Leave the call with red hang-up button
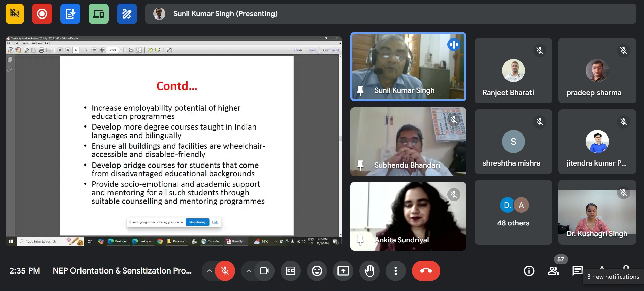 tap(426, 271)
